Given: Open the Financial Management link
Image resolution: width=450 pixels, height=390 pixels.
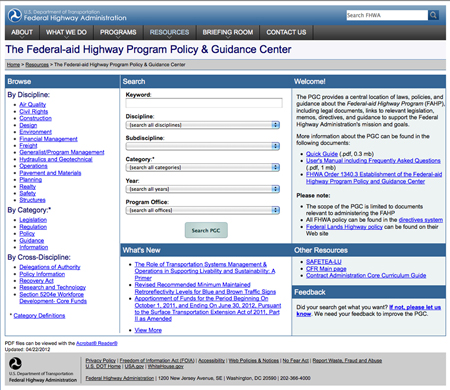Looking at the screenshot, I should [x=48, y=139].
